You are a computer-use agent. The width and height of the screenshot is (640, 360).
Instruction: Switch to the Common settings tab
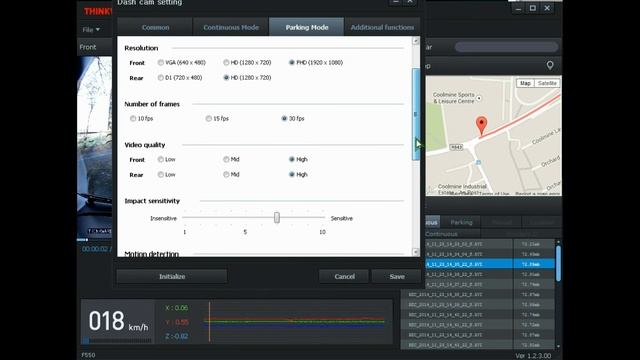coord(155,27)
